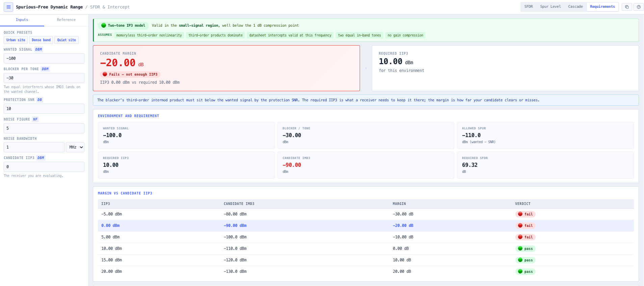Switch to the SFDR tab
The width and height of the screenshot is (644, 286).
coord(529,7)
